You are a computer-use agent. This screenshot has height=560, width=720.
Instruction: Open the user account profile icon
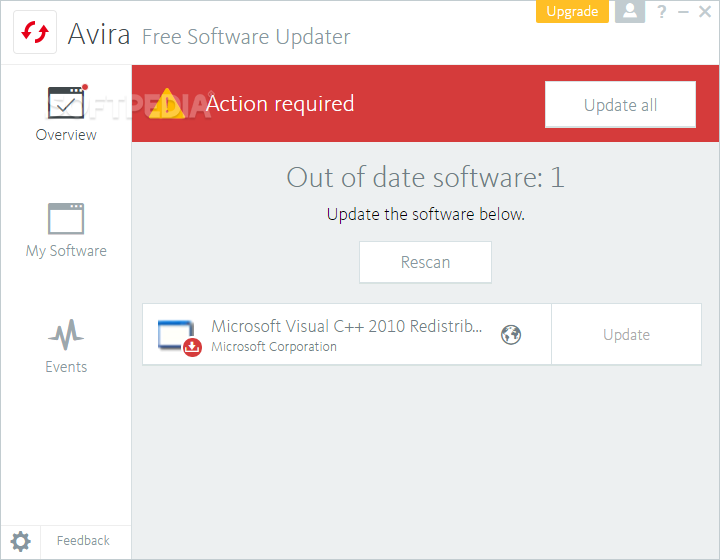click(630, 11)
